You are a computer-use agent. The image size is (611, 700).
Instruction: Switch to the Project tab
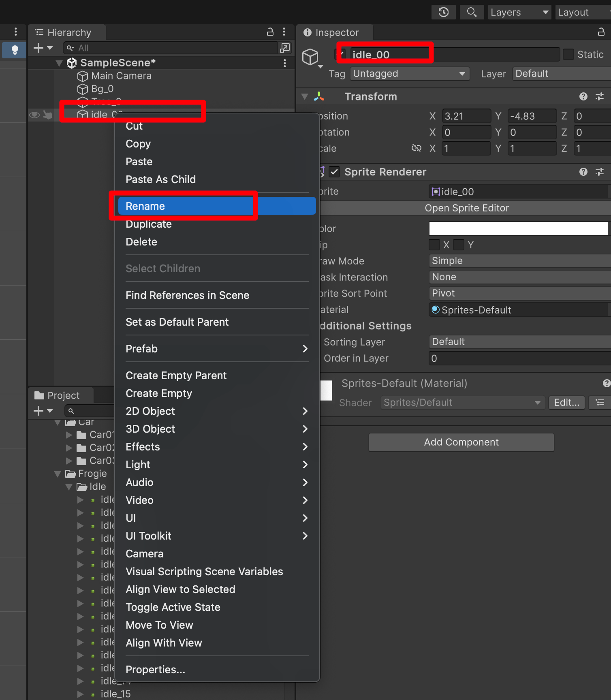pos(61,395)
